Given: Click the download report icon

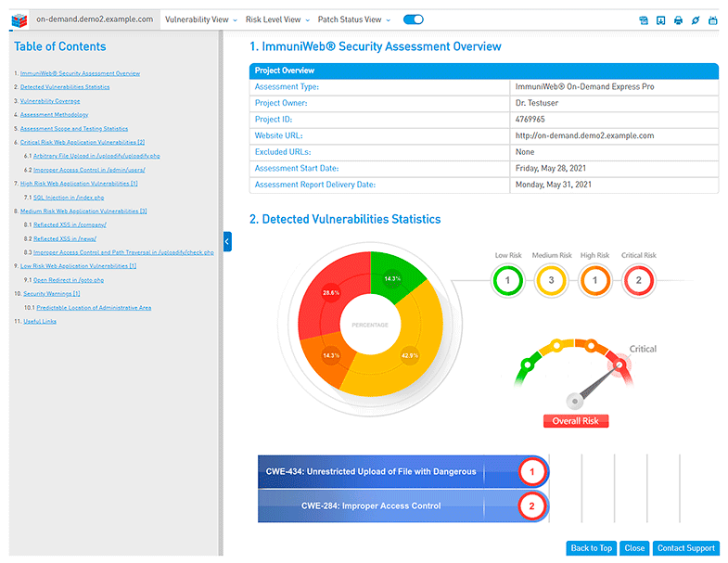Looking at the screenshot, I should (x=661, y=20).
